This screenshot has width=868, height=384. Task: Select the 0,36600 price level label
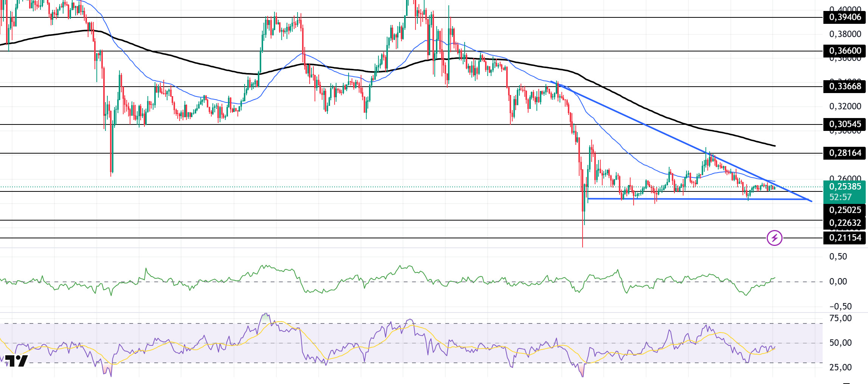coord(845,51)
